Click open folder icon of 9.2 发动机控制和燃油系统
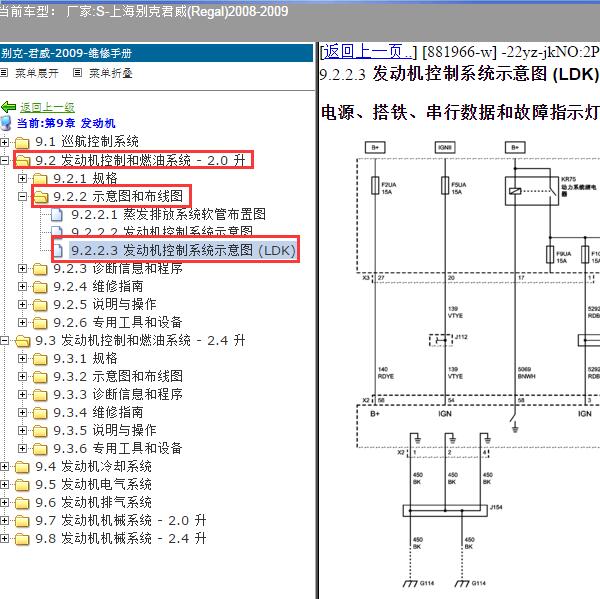The width and height of the screenshot is (600, 599). [23, 160]
